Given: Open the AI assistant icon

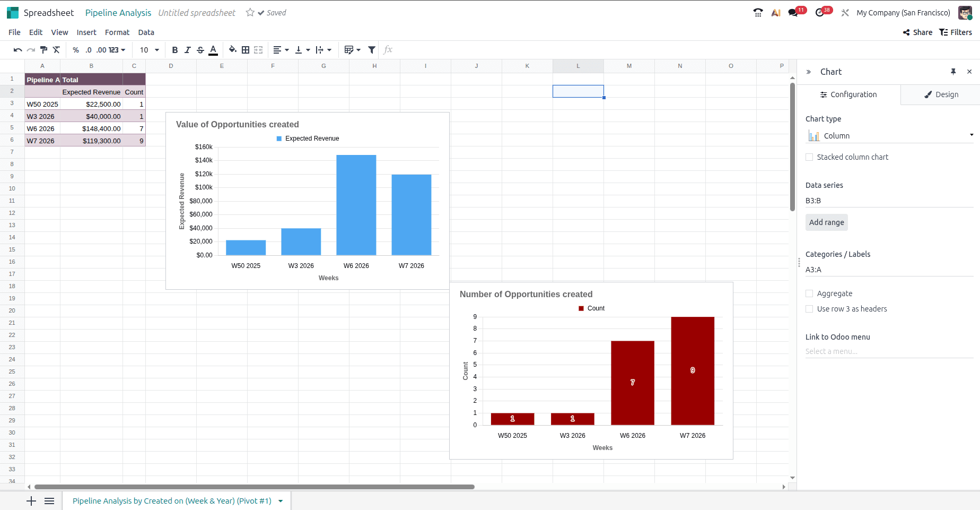Looking at the screenshot, I should (776, 13).
